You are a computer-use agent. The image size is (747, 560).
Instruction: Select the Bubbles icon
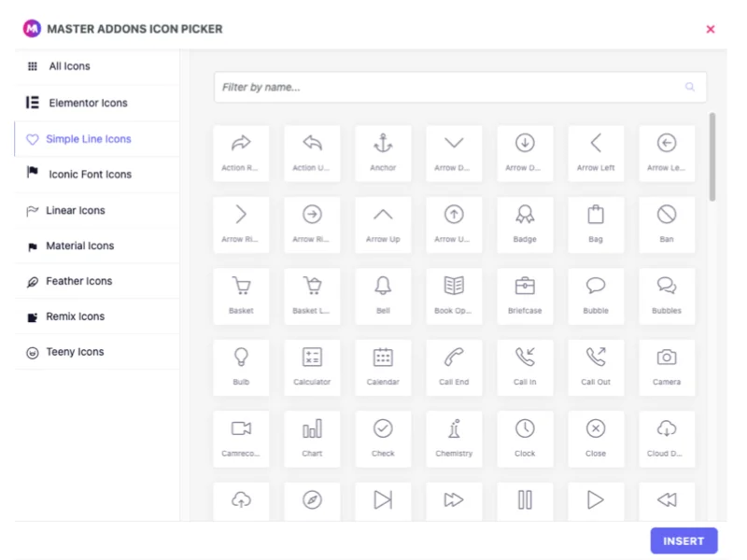point(667,296)
